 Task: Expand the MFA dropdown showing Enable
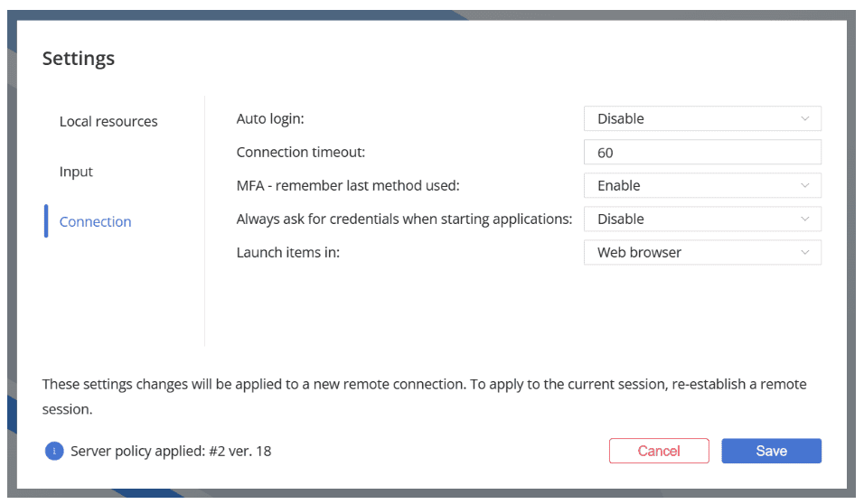click(x=701, y=186)
